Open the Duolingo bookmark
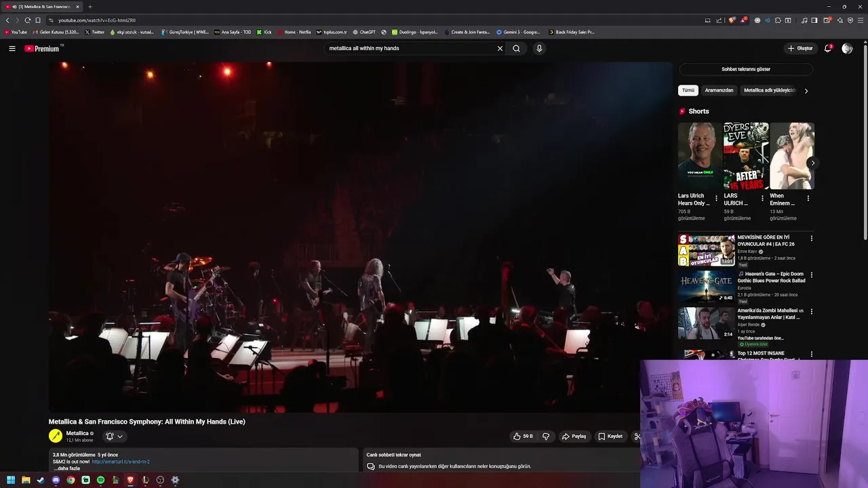The height and width of the screenshot is (488, 868). pos(415,32)
